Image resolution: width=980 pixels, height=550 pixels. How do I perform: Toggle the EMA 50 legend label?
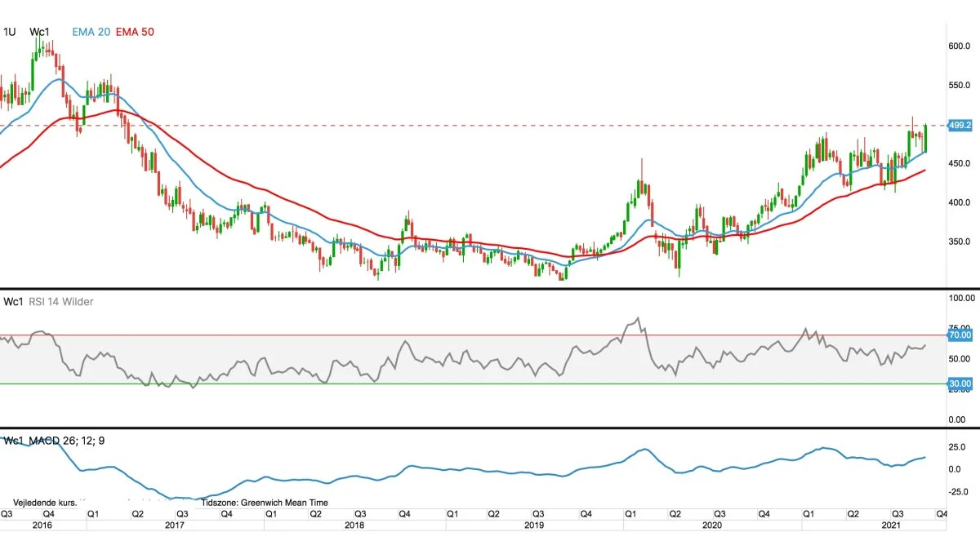(x=135, y=32)
